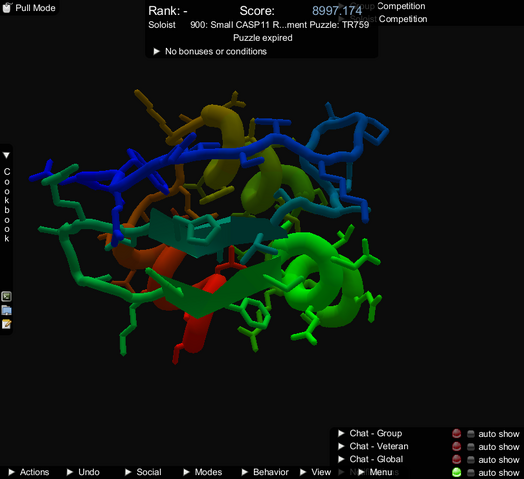This screenshot has width=524, height=479.
Task: Click the notepad pencil icon in Cookbook
Action: tap(6, 324)
